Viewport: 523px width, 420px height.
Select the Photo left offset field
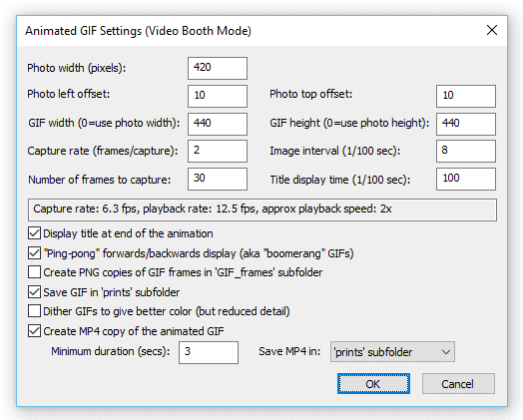click(218, 96)
